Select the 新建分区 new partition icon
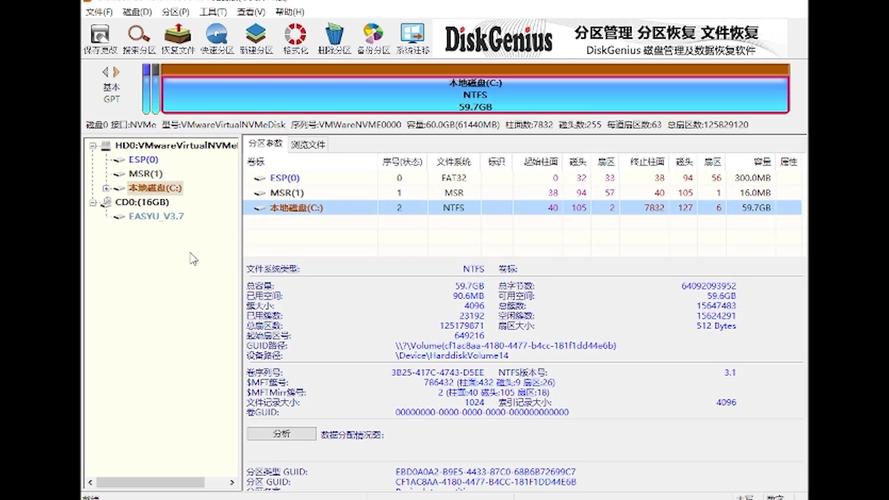The height and width of the screenshot is (500, 889). tap(256, 39)
